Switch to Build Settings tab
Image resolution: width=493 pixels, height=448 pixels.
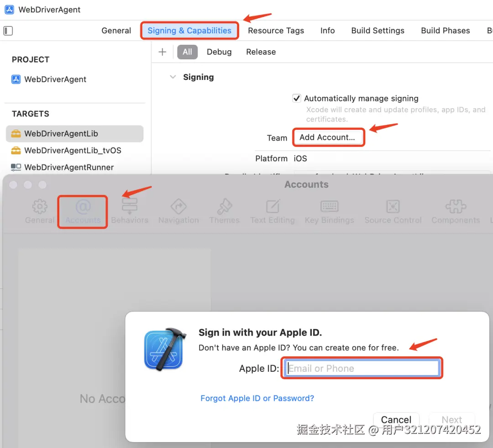tap(378, 31)
